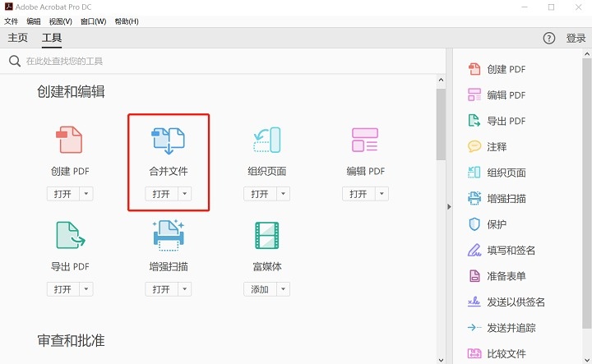
Task: Expand dropdown arrow beside 合并文件 打开 button
Action: coord(185,194)
